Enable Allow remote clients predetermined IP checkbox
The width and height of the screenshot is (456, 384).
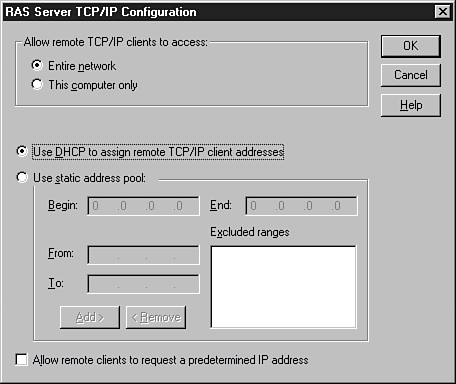point(22,360)
